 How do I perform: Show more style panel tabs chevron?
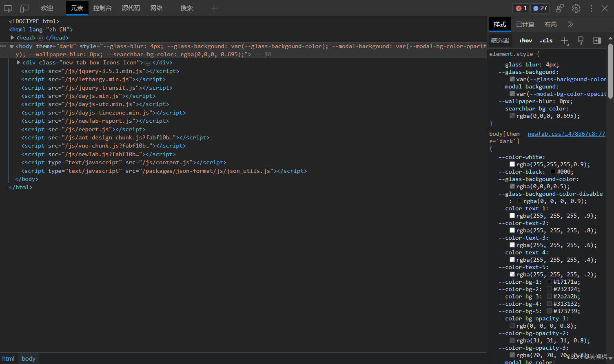coord(570,24)
